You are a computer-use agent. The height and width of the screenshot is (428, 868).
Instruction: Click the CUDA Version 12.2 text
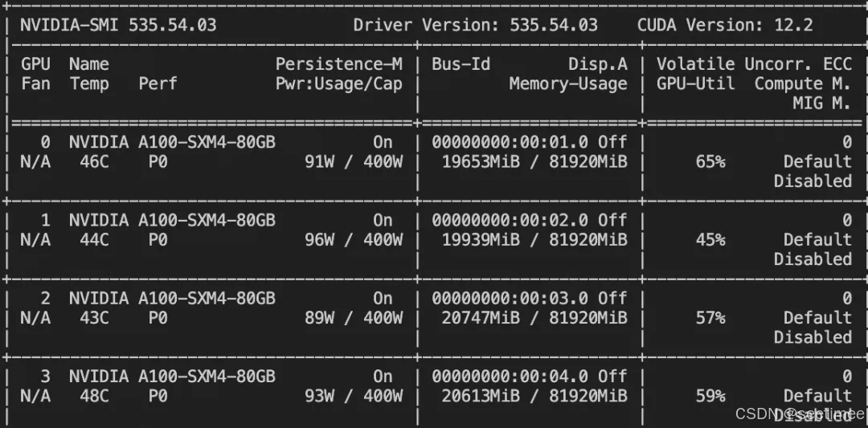click(x=725, y=25)
